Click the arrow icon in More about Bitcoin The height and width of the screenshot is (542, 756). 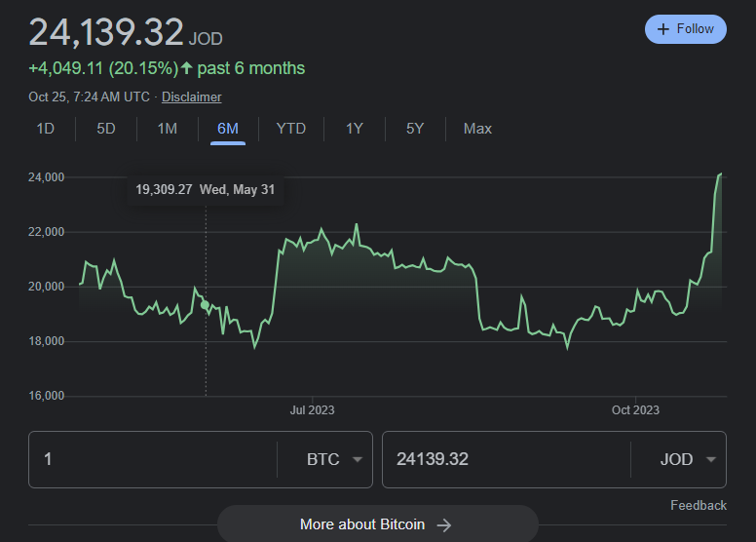444,525
